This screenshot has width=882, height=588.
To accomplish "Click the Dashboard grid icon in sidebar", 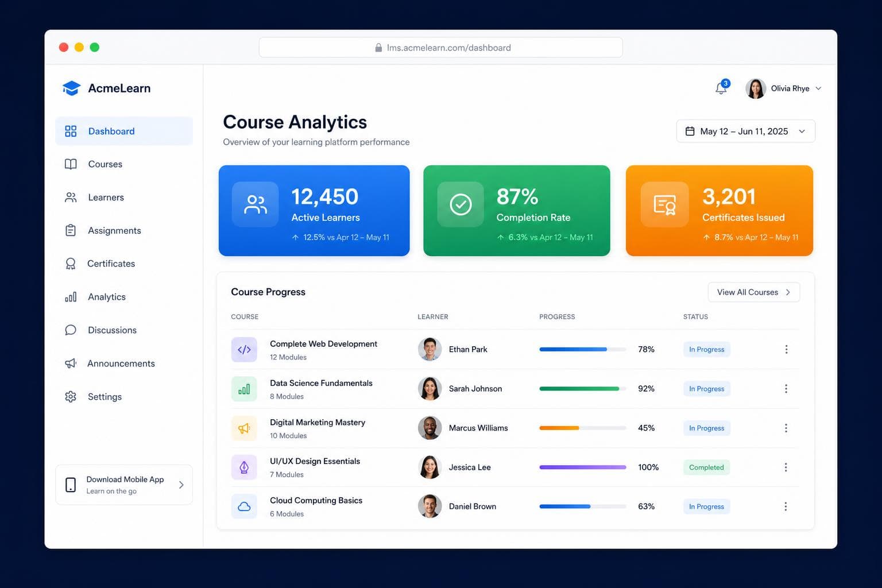I will tap(71, 131).
